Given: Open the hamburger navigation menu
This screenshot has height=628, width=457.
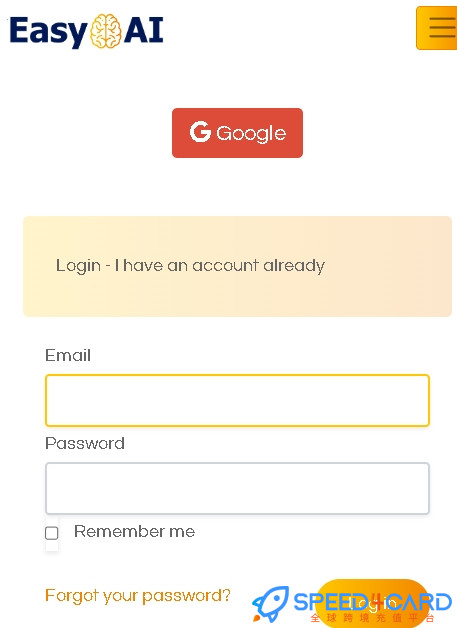Looking at the screenshot, I should coord(437,28).
